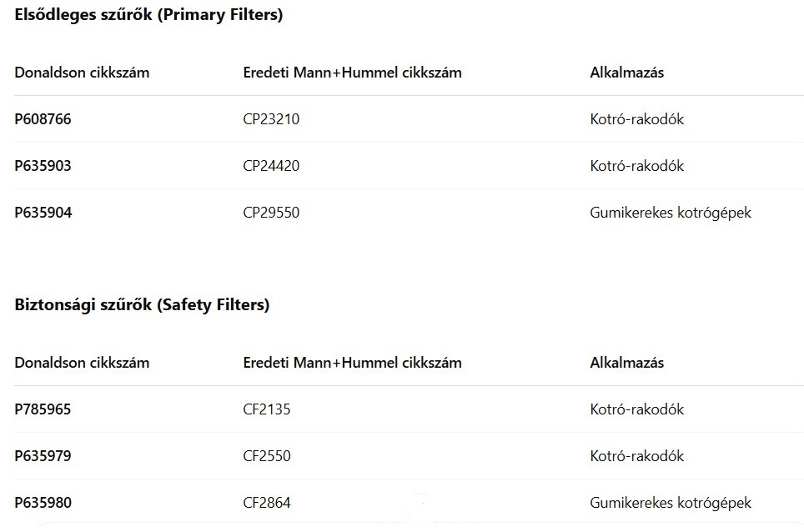Click part number P635980

[43, 503]
